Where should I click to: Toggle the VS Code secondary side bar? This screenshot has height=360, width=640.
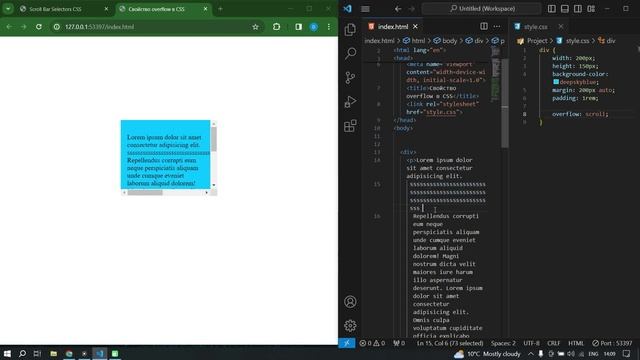tap(578, 9)
